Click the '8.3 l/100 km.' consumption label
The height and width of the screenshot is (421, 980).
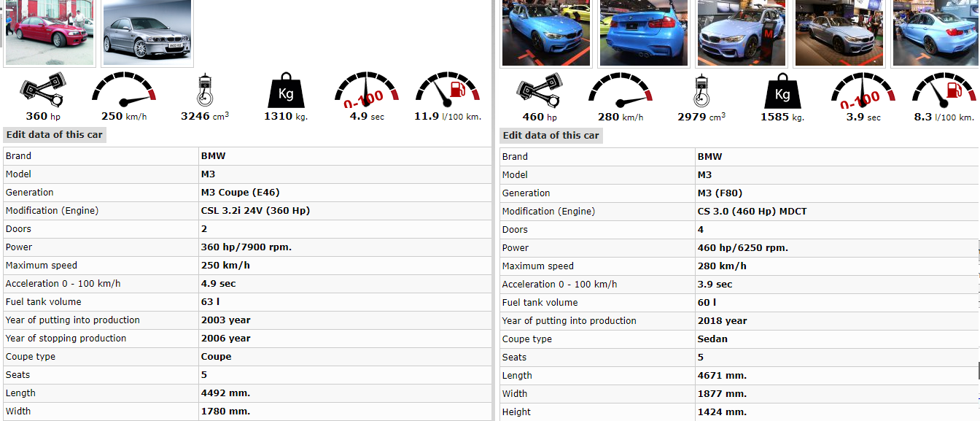click(944, 117)
